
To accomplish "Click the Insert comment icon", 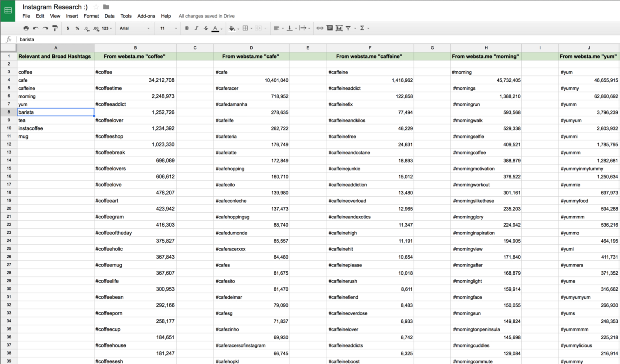I will click(x=330, y=28).
